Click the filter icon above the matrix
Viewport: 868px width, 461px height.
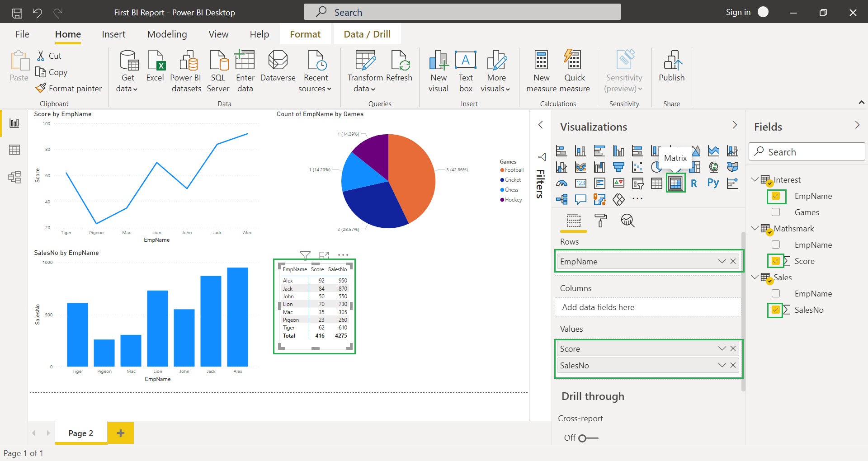[305, 255]
